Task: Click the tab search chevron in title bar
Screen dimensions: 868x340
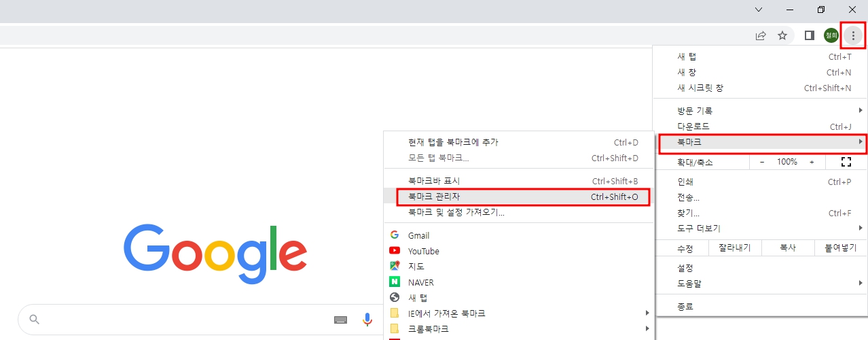Action: click(x=759, y=10)
